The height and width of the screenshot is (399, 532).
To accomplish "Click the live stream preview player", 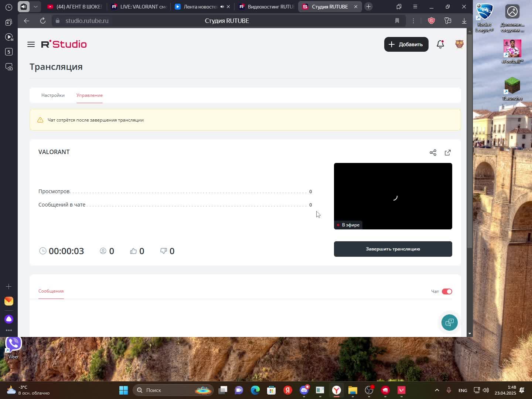I will tap(393, 196).
